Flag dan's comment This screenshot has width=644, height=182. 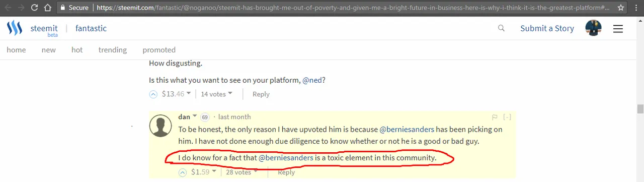(x=495, y=117)
